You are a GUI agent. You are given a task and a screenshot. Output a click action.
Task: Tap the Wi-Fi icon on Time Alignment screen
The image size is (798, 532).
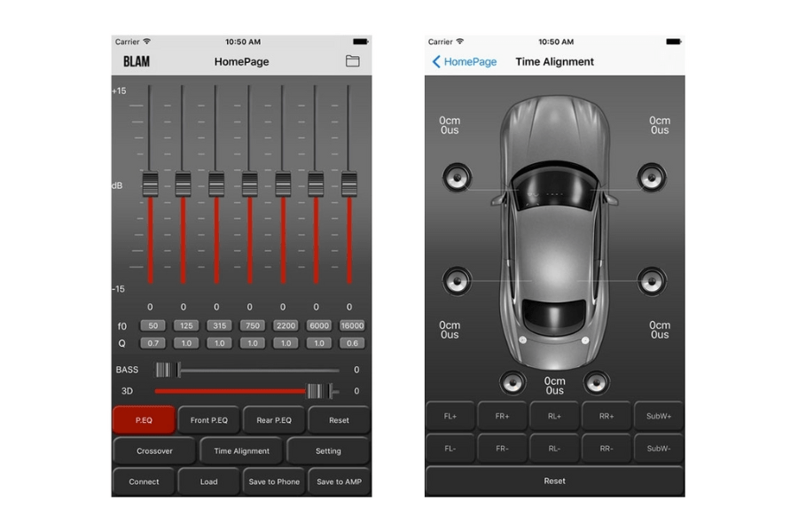(x=460, y=41)
